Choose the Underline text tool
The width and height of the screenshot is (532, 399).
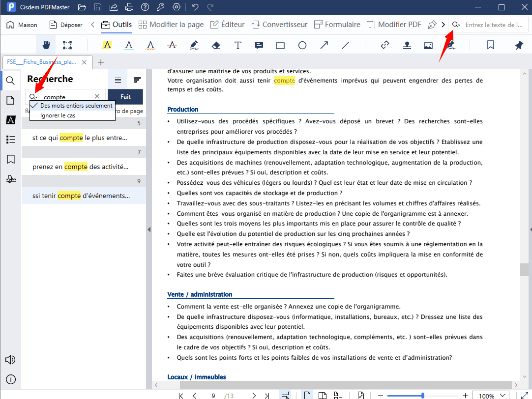coord(129,45)
